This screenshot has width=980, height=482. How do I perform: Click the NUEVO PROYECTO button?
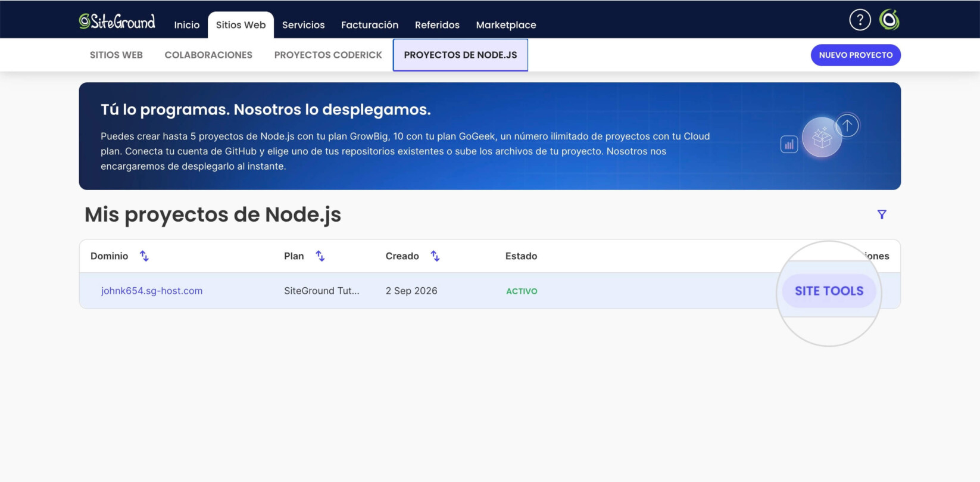point(856,55)
